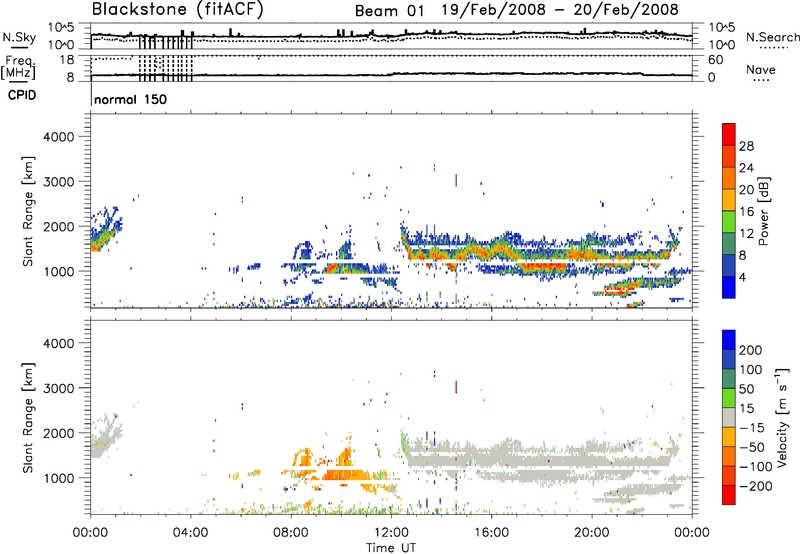Screen dimensions: 800x554
Task: Click the 'CPID' row label
Action: [22, 95]
